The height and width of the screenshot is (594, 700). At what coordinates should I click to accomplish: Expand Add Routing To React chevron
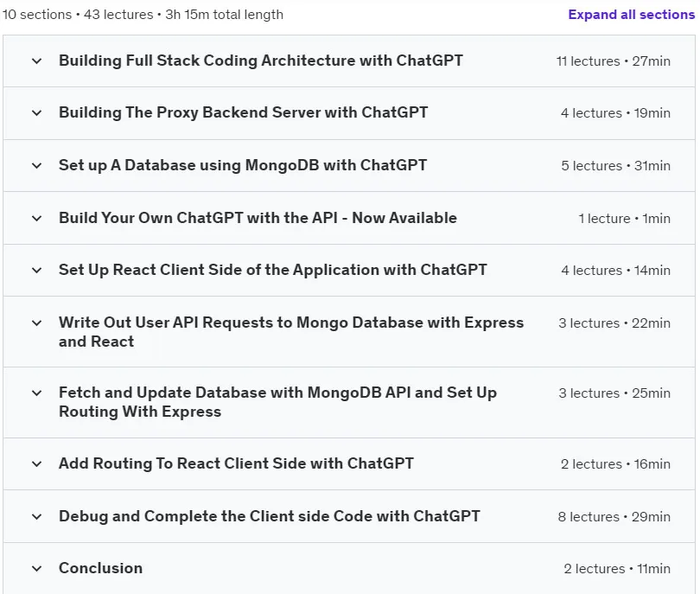click(37, 464)
